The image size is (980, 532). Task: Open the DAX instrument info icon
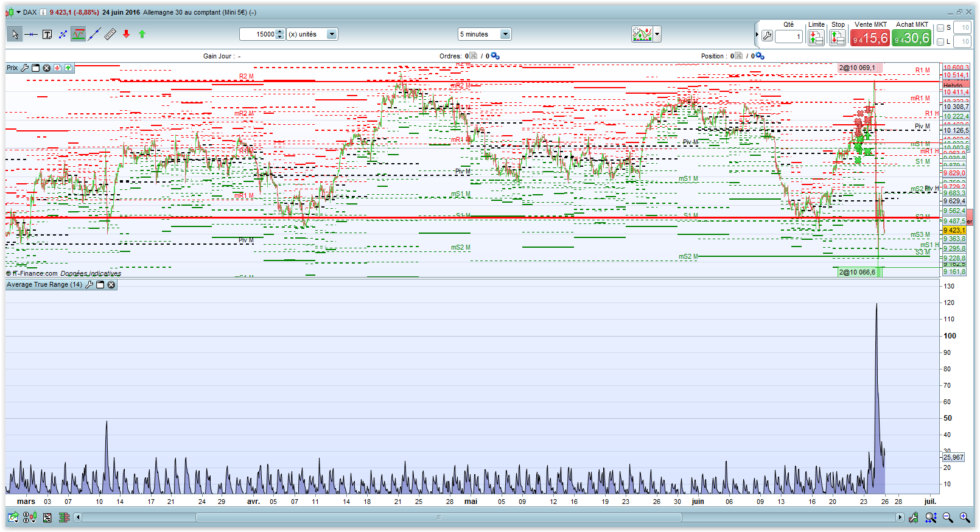coord(43,12)
